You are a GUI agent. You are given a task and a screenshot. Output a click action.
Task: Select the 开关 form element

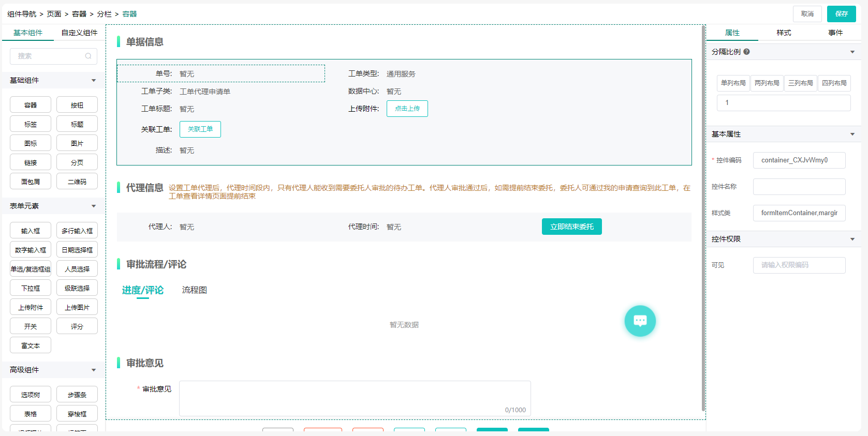(31, 326)
